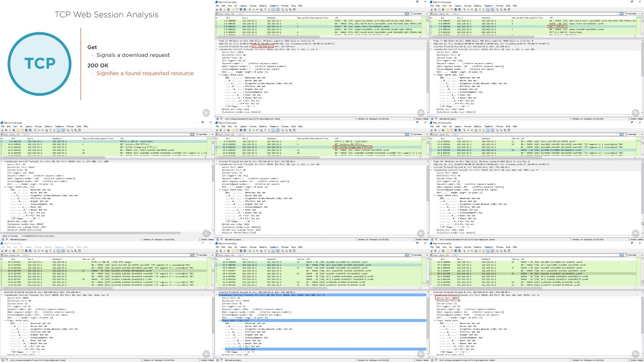Screen dimensions: 644x362
Task: Click Destination column header in packet 3 window
Action: click(x=272, y=18)
